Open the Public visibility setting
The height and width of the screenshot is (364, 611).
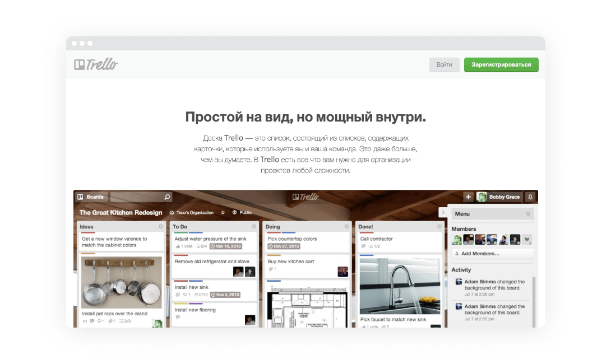(242, 213)
